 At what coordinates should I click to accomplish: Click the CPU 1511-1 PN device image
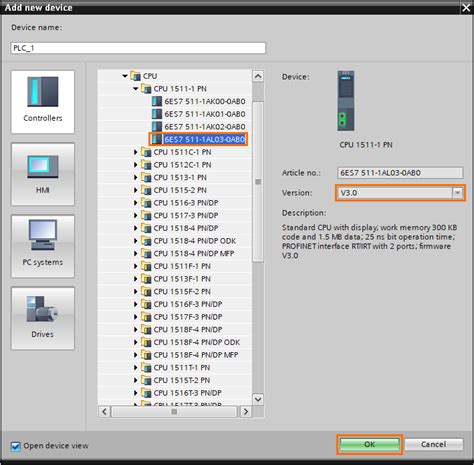click(346, 101)
